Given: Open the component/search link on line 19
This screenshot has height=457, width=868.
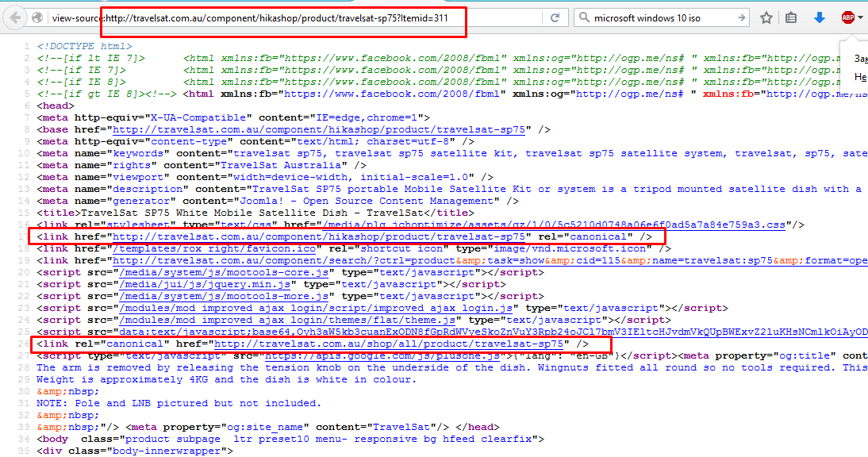Looking at the screenshot, I should point(490,260).
